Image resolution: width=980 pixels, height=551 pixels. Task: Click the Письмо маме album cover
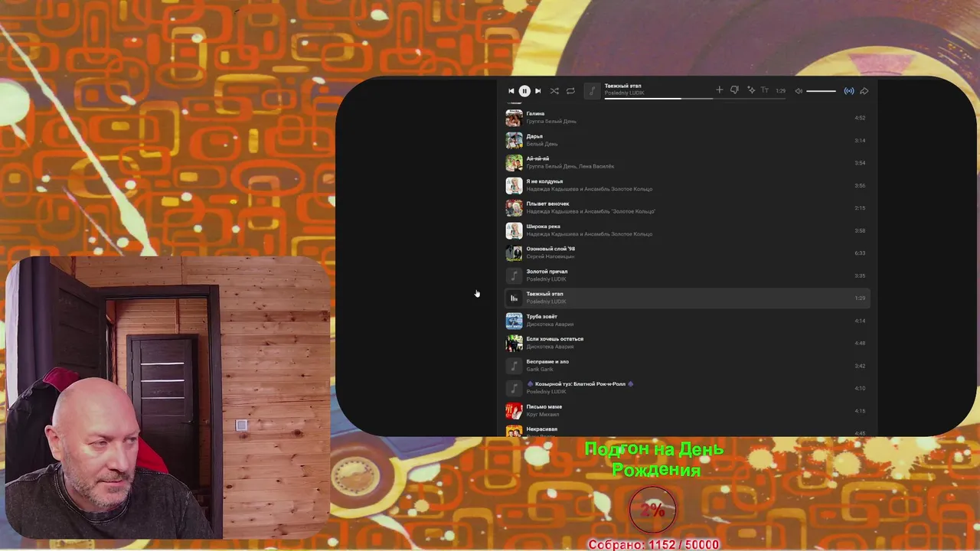pos(514,411)
